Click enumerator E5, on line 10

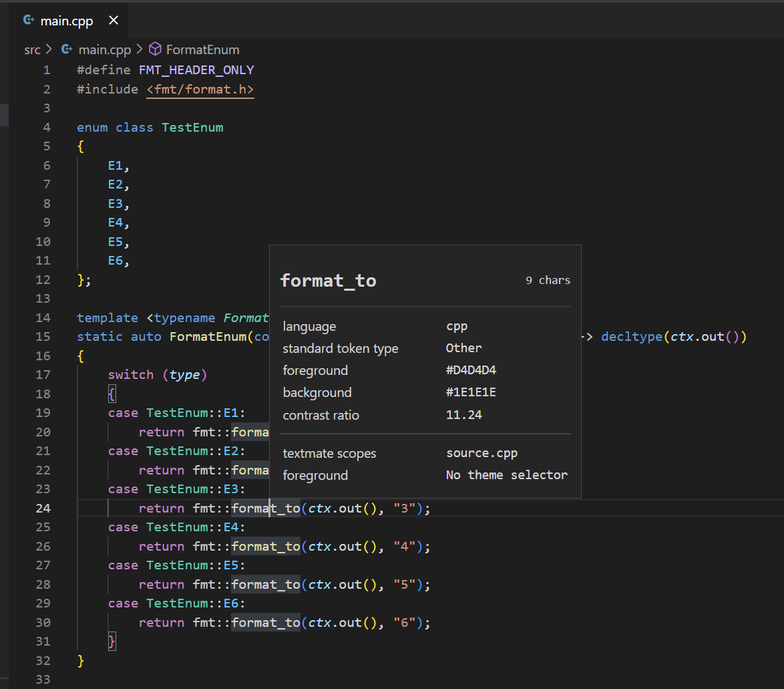pos(115,242)
